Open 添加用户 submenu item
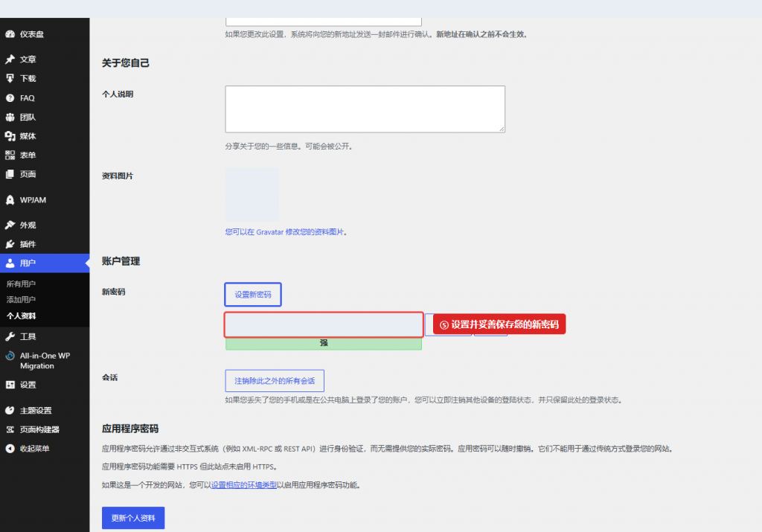Image resolution: width=762 pixels, height=532 pixels. (x=21, y=300)
